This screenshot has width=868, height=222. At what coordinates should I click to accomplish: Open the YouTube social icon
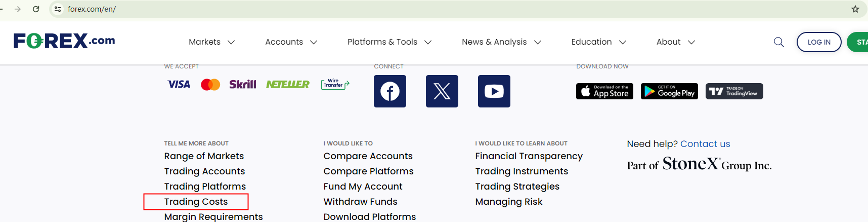tap(494, 91)
